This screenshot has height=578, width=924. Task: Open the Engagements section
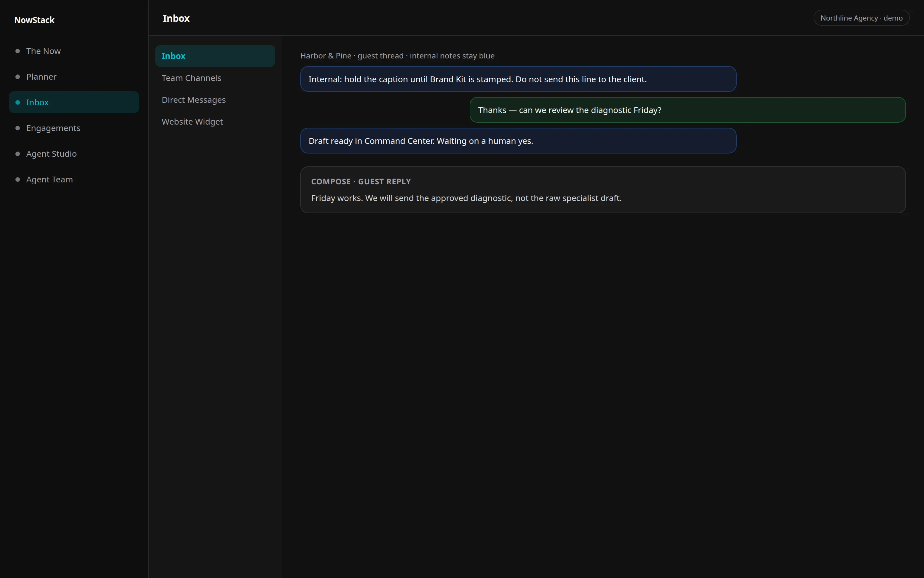click(74, 128)
